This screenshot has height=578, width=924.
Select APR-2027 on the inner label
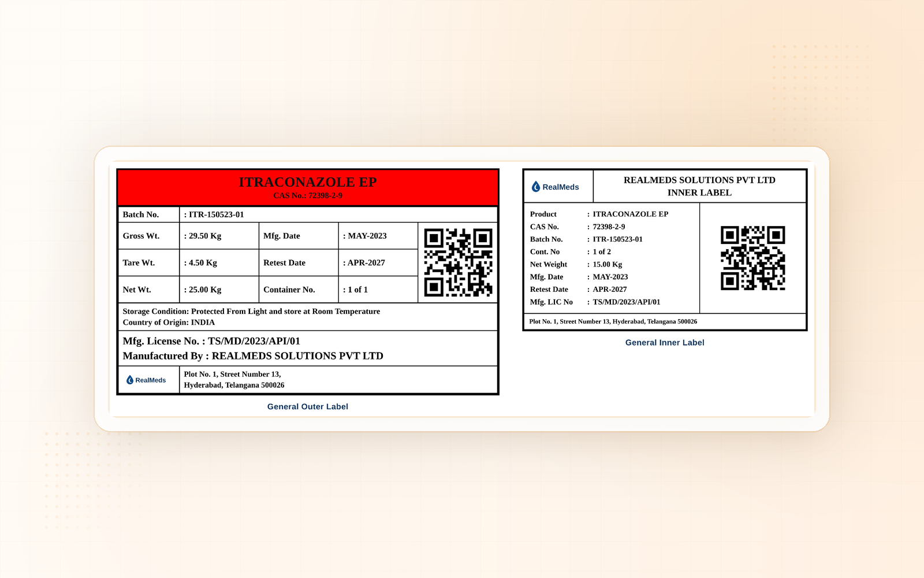(x=610, y=290)
